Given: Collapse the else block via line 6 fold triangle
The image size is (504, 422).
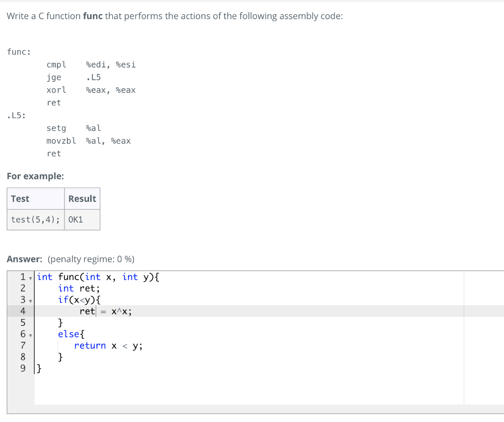Looking at the screenshot, I should coord(30,334).
